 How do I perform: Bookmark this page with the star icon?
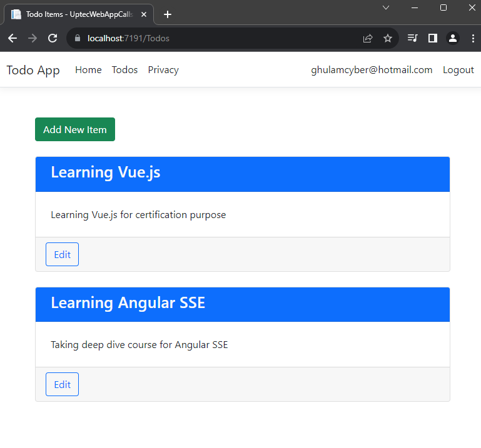[388, 38]
